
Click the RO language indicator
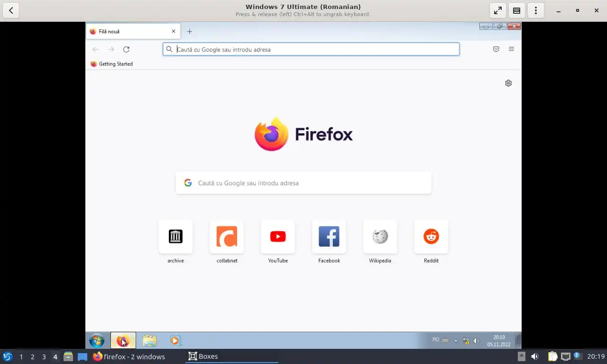436,340
